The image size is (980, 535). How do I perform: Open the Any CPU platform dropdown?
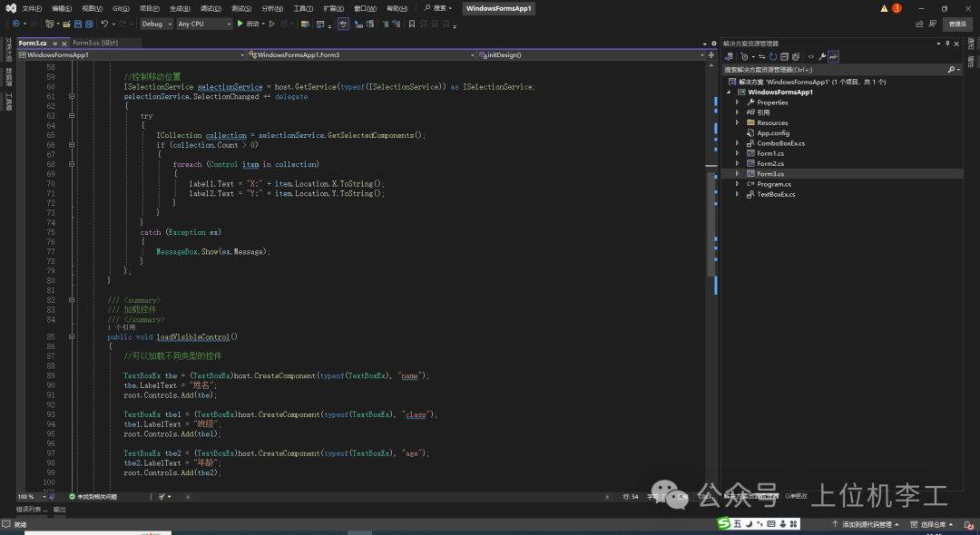[x=204, y=24]
